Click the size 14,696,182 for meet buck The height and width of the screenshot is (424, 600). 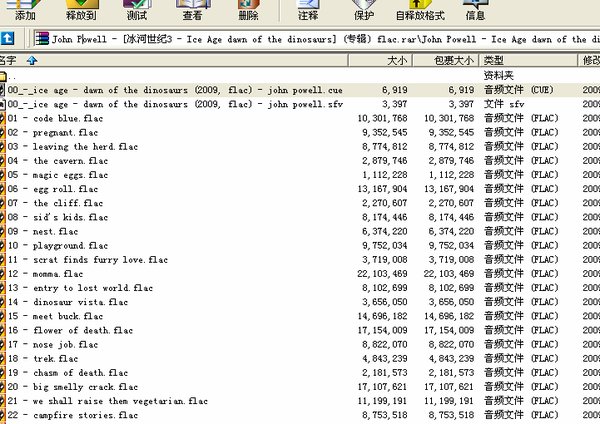click(382, 316)
